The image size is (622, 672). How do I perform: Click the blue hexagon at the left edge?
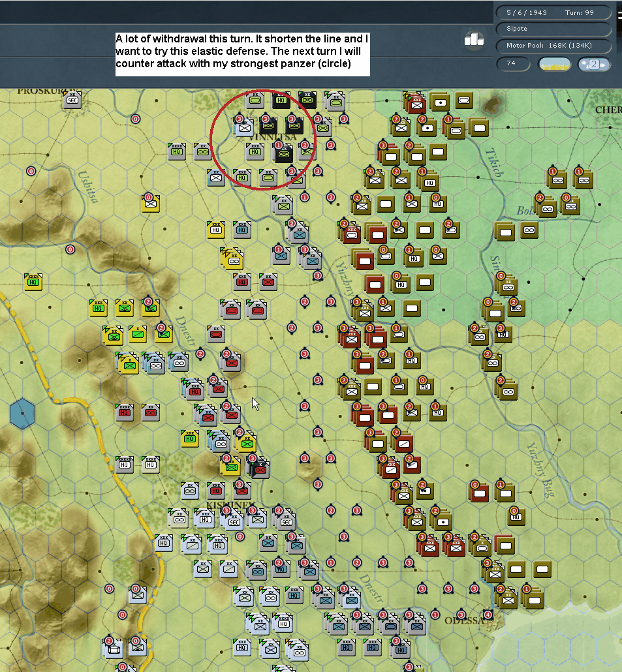click(22, 414)
